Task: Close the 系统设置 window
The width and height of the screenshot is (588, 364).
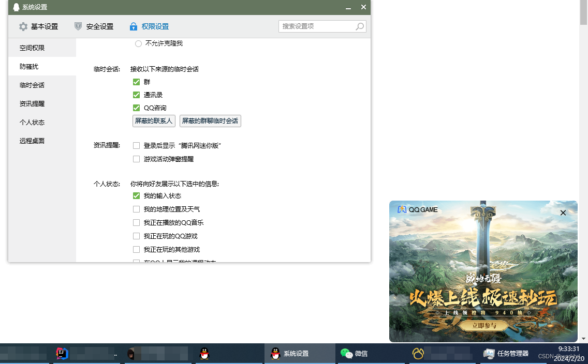Action: click(363, 7)
